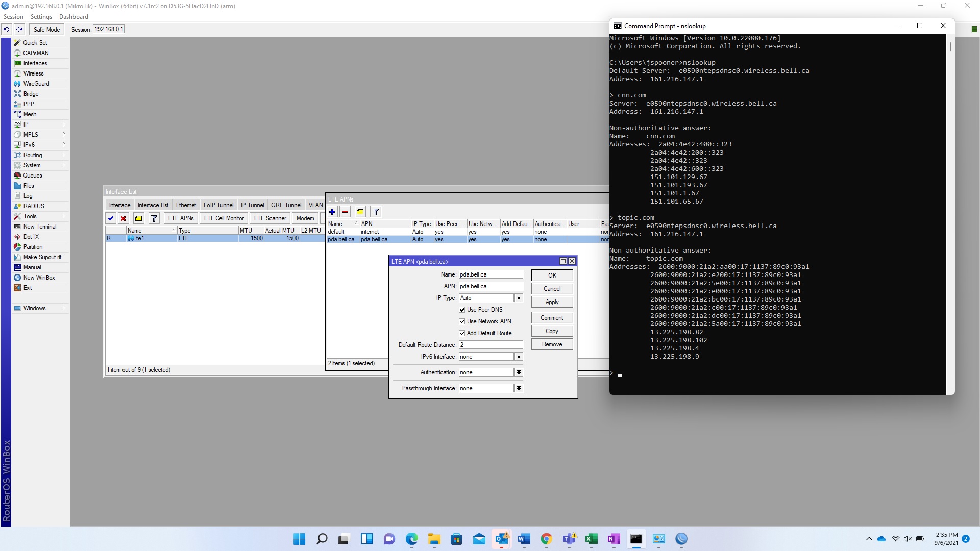Expand the Authentication dropdown

point(519,372)
